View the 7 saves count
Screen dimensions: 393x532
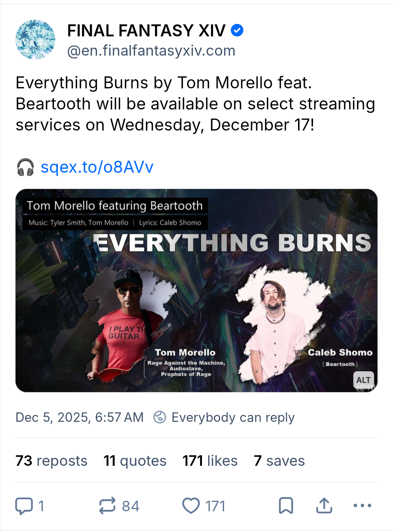279,461
